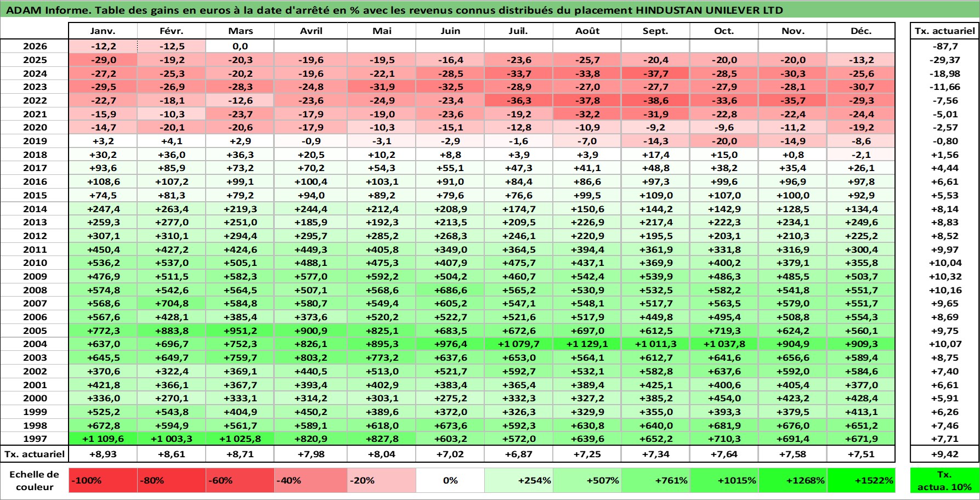This screenshot has width=980, height=500.
Task: Select the 2019 row year label
Action: pyautogui.click(x=35, y=141)
